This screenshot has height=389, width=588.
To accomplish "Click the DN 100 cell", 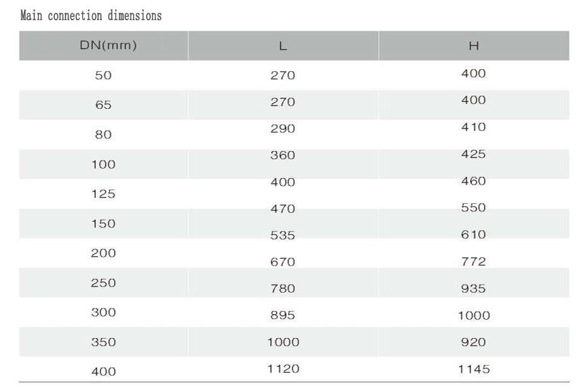I will coord(103,164).
